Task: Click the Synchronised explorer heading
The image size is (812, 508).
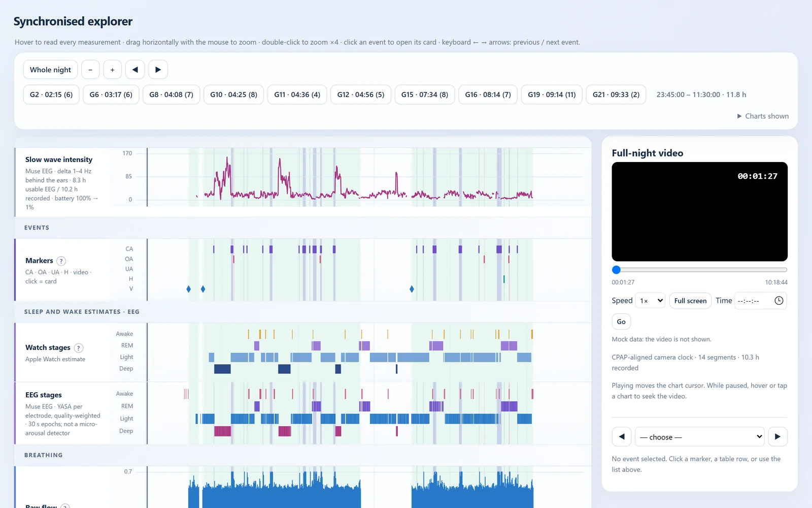Action: tap(73, 21)
